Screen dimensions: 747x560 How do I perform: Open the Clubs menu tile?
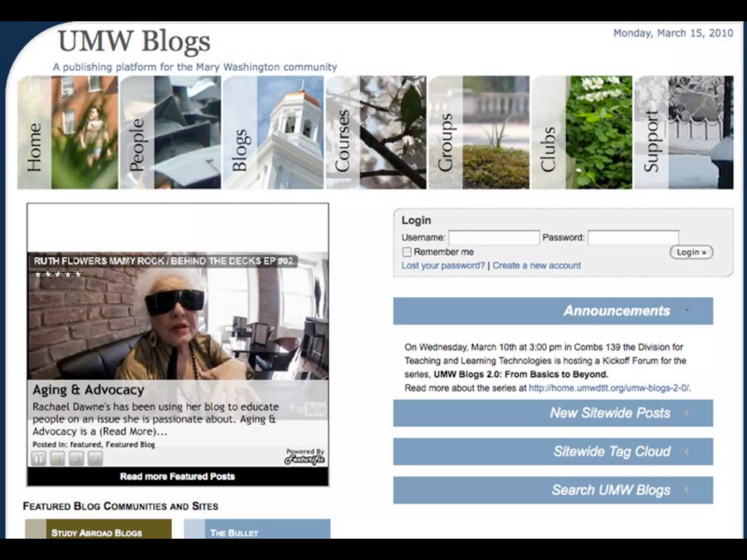click(x=581, y=132)
